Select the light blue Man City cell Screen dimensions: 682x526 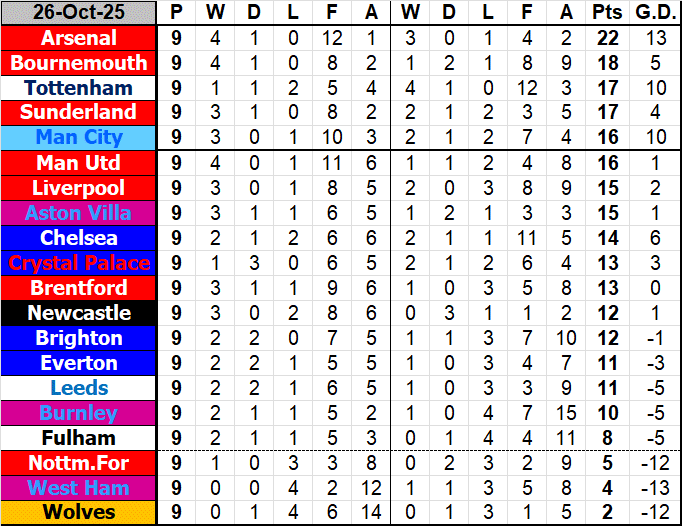[x=79, y=137]
